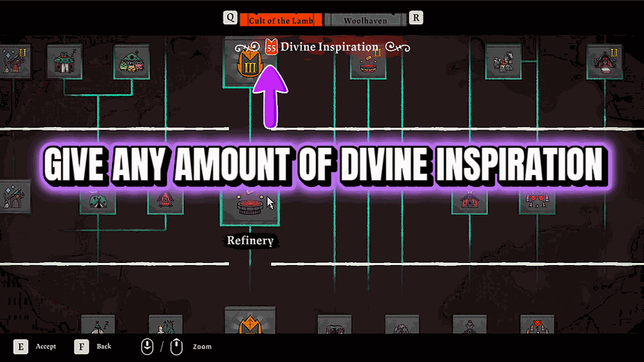The height and width of the screenshot is (362, 644).
Task: Select the broom station II node, top-left
Action: tap(15, 61)
